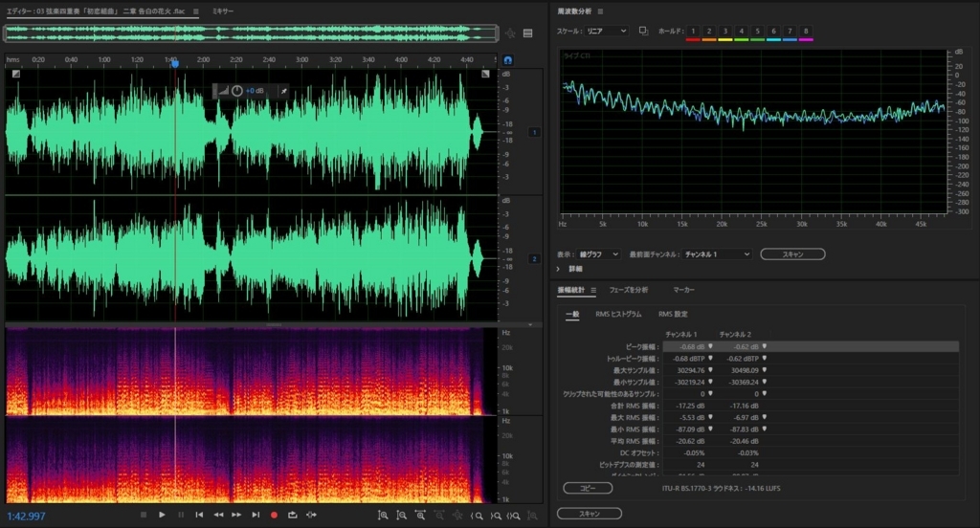Open 最前面チャンネル dropdown (チャンネル 1)

716,254
